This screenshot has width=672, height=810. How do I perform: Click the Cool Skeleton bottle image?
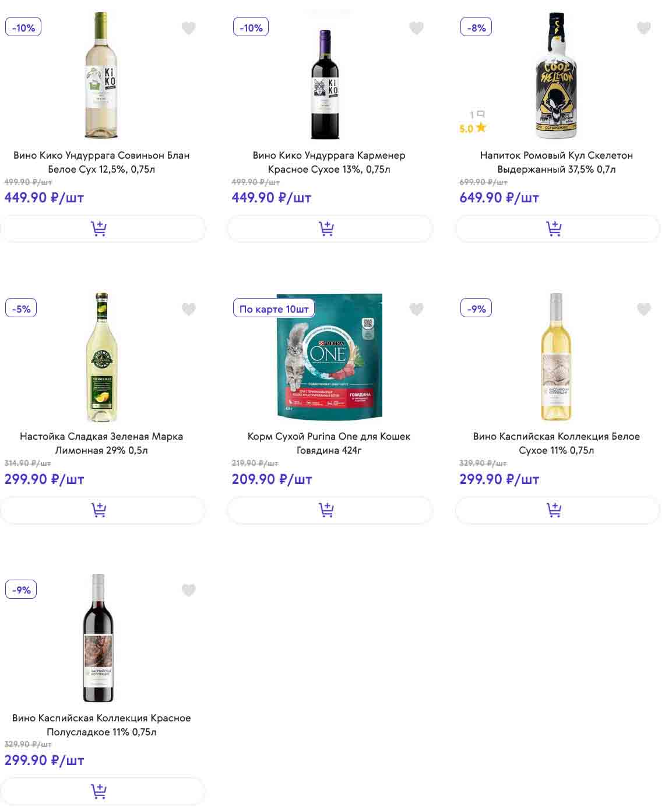(x=556, y=76)
